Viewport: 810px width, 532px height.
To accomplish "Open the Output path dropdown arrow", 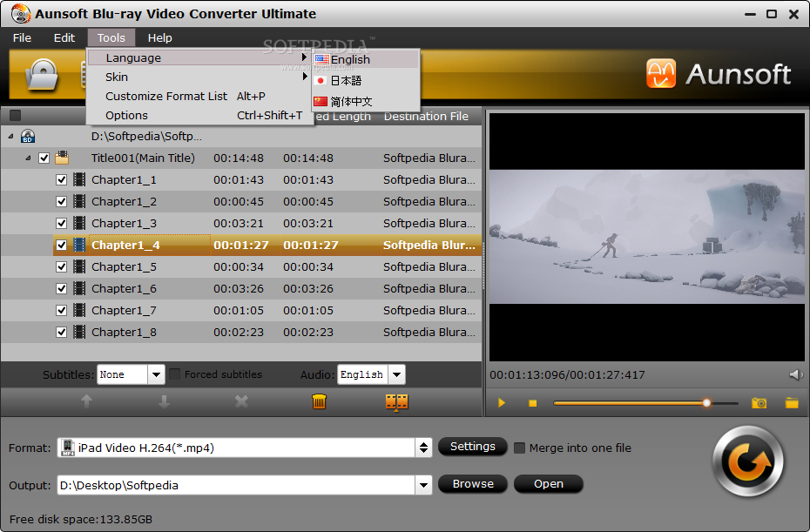I will click(423, 485).
